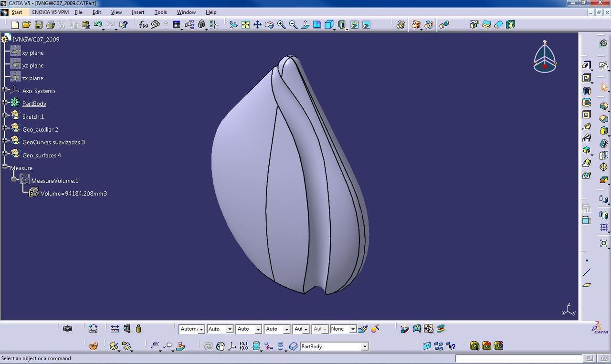Screen dimensions: 611x364
Task: Click the Measure Between ruler icon
Action: coord(115,329)
